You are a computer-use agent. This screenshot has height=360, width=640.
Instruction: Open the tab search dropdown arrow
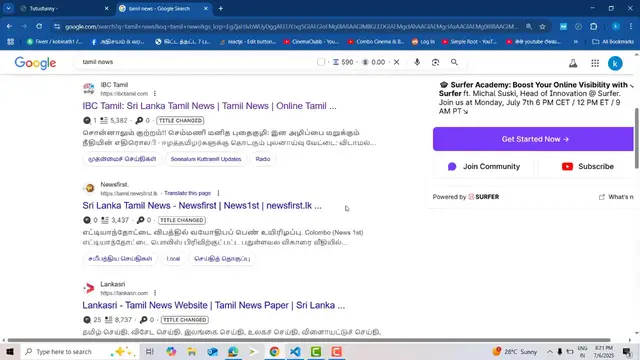[x=8, y=8]
